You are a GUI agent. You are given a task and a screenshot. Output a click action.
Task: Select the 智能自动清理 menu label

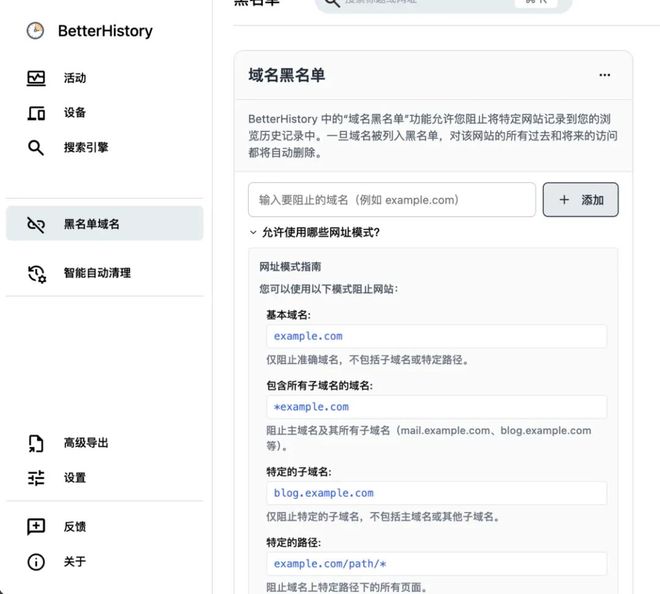(x=97, y=273)
